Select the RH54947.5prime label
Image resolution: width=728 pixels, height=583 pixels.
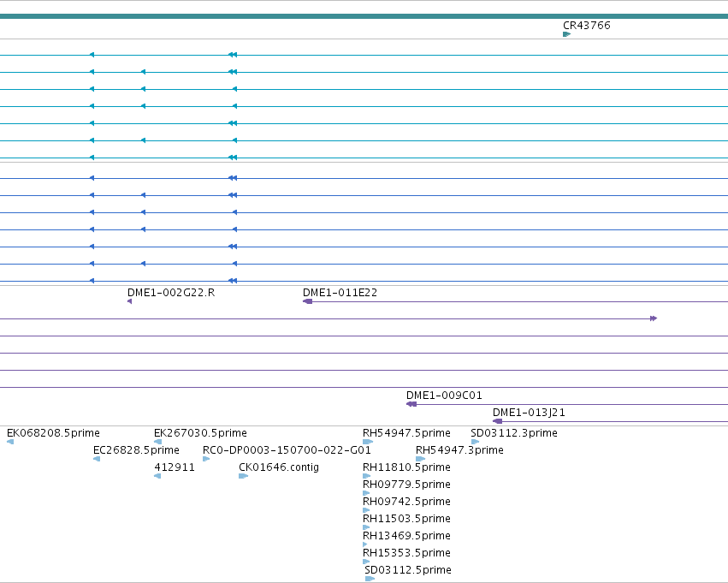[x=406, y=433]
